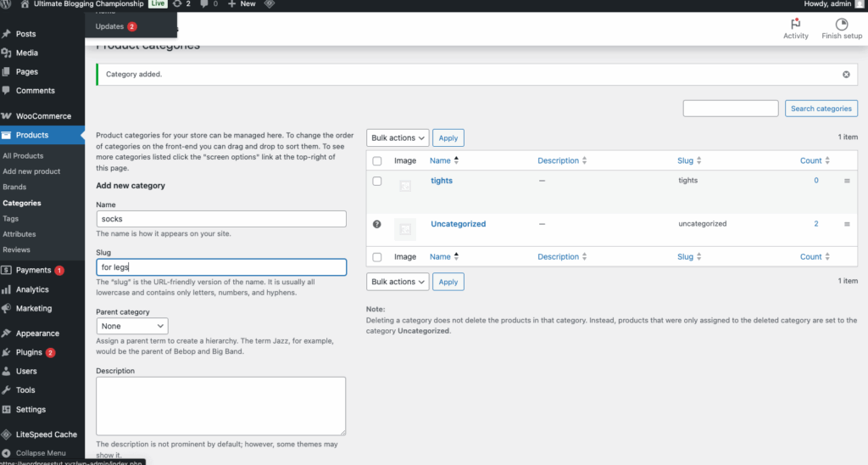
Task: Click the Products box icon in sidebar
Action: (x=6, y=135)
